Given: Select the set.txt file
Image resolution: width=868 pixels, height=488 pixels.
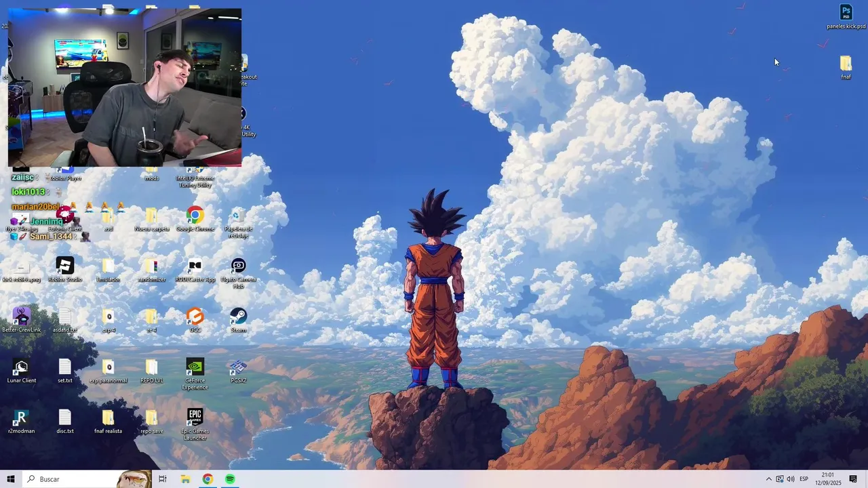Looking at the screenshot, I should (x=65, y=371).
